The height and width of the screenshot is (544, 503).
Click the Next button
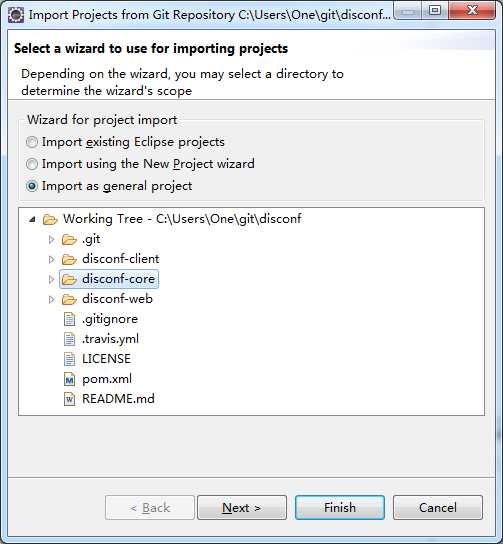[242, 508]
